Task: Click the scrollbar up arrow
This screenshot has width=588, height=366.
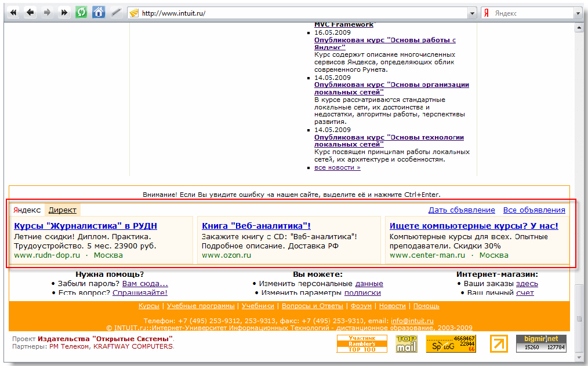Action: 579,28
